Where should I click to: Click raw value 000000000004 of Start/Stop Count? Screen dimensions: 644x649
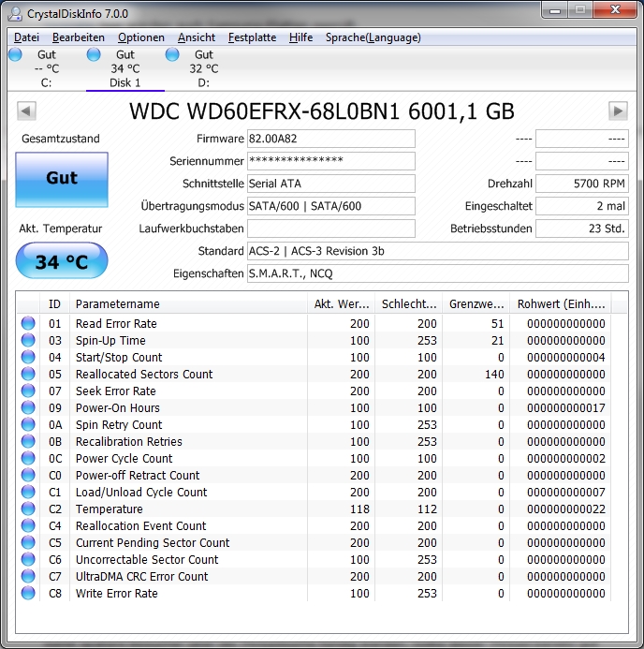coord(565,357)
